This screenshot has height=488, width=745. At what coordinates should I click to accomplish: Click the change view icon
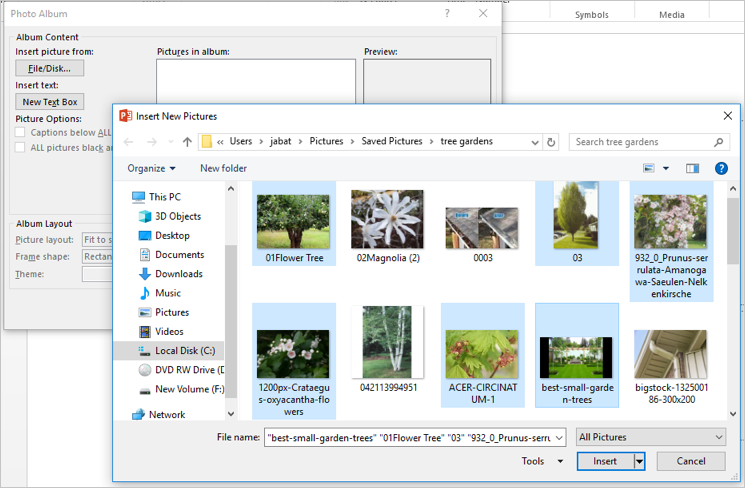(649, 169)
